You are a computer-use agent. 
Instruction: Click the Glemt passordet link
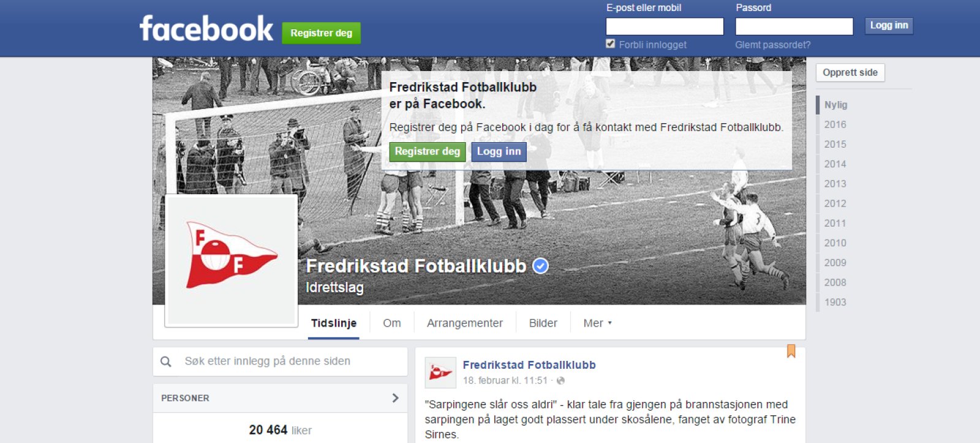click(772, 45)
